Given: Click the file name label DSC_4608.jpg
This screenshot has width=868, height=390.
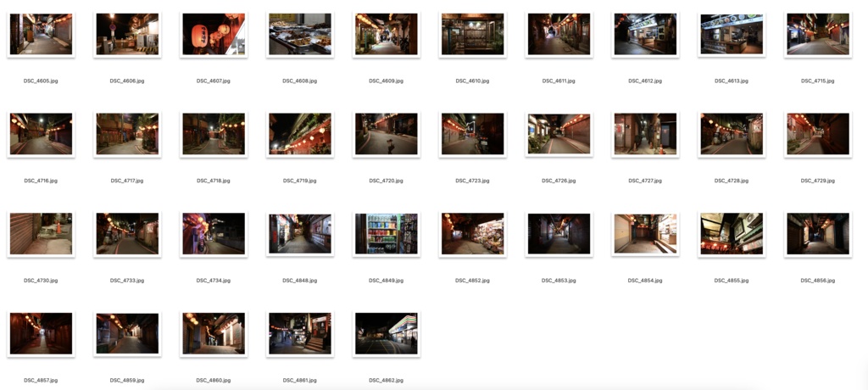Looking at the screenshot, I should click(x=300, y=81).
